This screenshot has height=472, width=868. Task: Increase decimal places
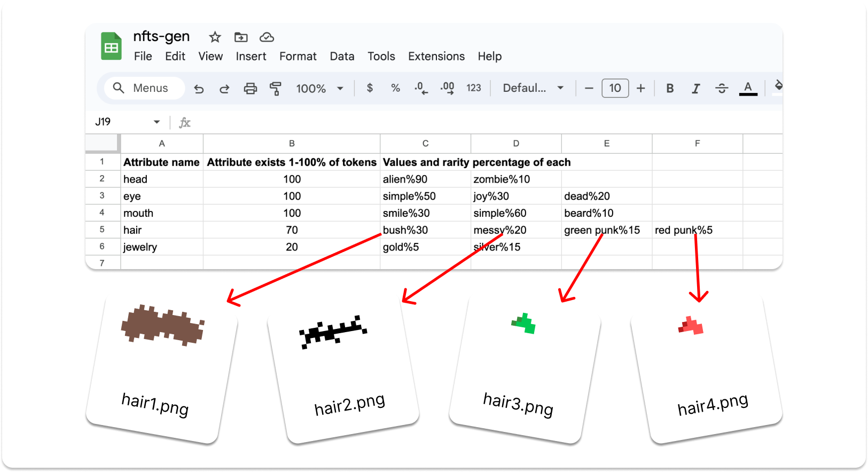[x=447, y=88]
